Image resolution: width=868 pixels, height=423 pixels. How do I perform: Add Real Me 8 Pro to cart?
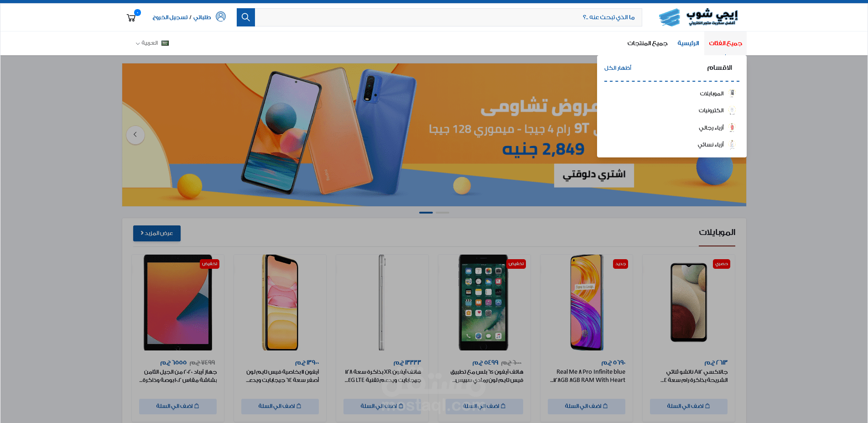587,406
